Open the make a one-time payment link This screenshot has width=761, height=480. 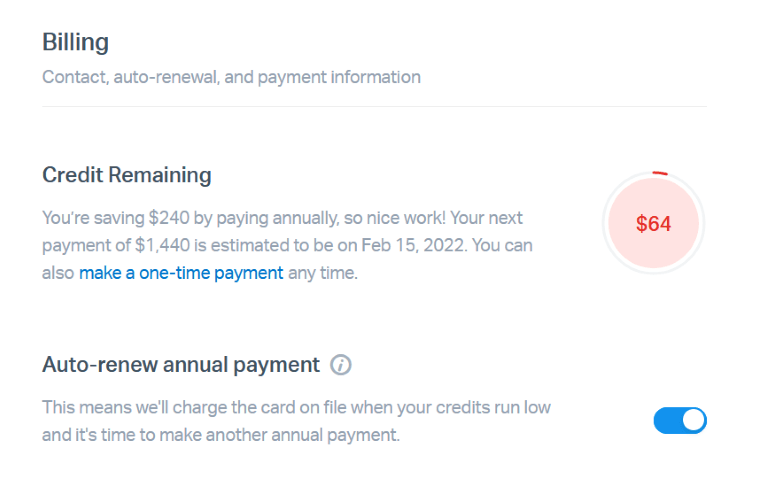pyautogui.click(x=181, y=272)
